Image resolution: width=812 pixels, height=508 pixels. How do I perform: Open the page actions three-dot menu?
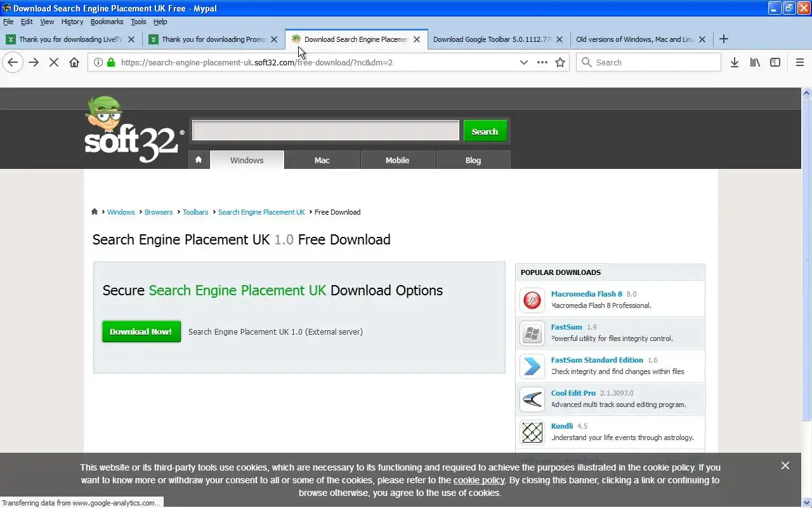(542, 62)
